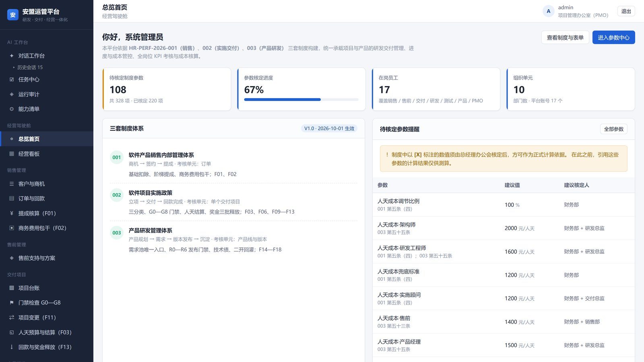This screenshot has width=644, height=362.
Task: Open 经营看板 menu item
Action: [x=47, y=154]
